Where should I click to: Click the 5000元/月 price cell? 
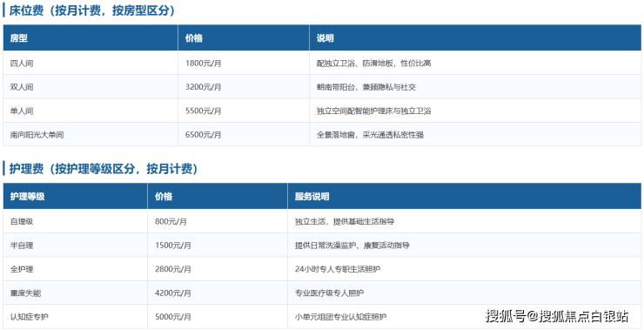point(218,317)
